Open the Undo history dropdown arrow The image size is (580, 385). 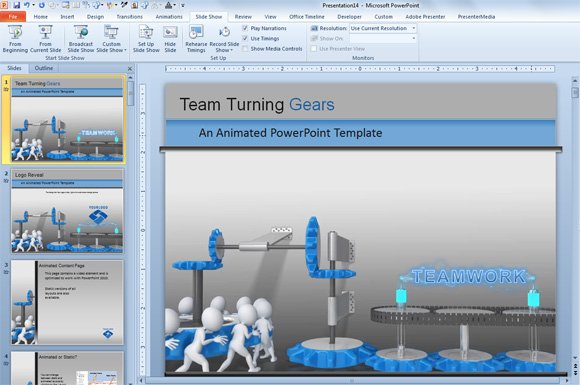pyautogui.click(x=33, y=5)
